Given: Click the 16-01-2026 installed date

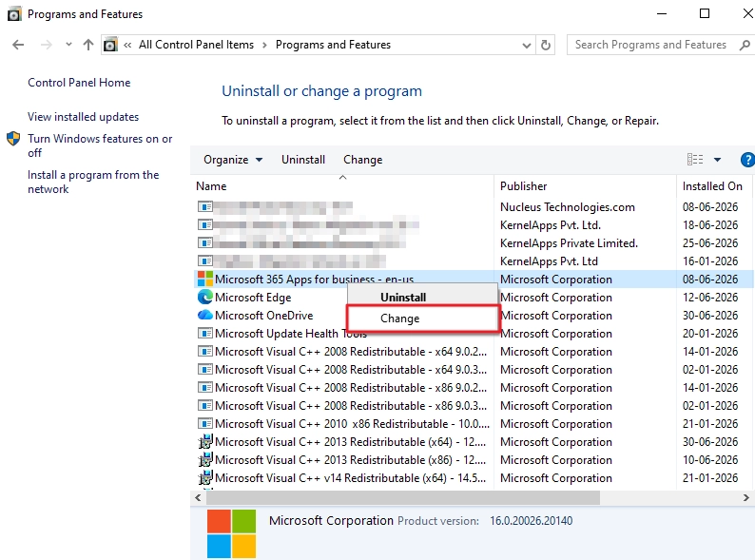Looking at the screenshot, I should 710,261.
